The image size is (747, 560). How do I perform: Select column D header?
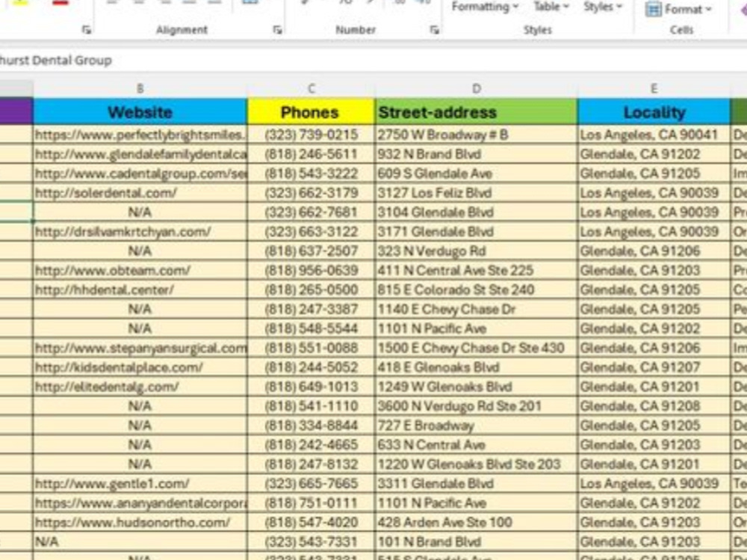[476, 89]
